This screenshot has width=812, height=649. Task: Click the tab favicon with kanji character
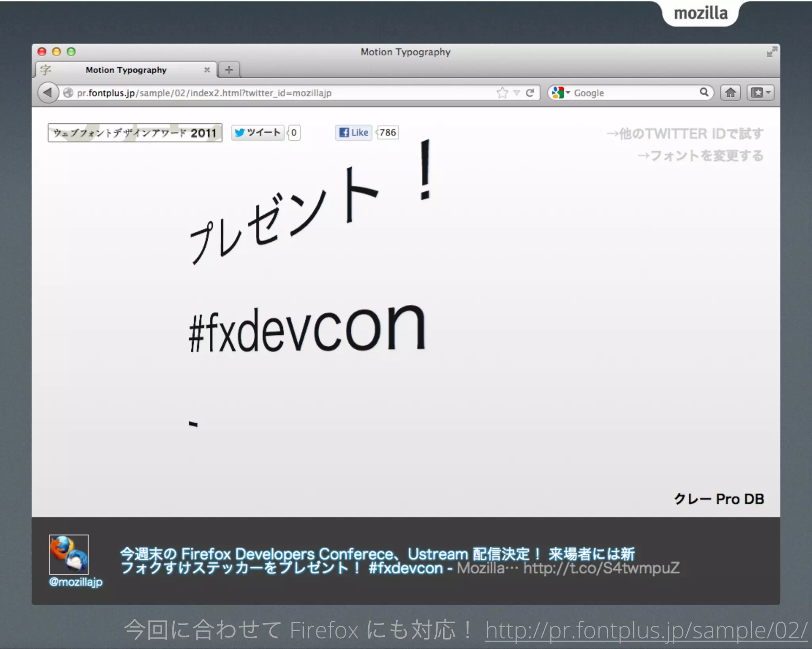(46, 70)
